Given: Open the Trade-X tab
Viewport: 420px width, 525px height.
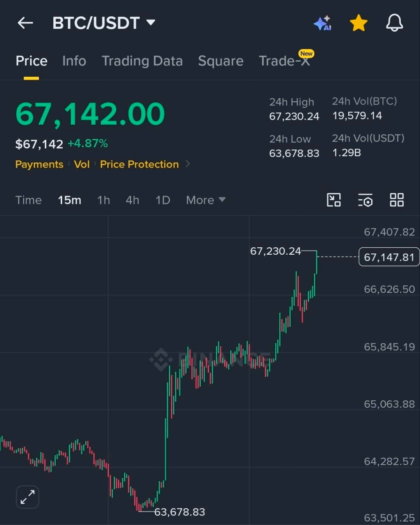Looking at the screenshot, I should coord(285,60).
